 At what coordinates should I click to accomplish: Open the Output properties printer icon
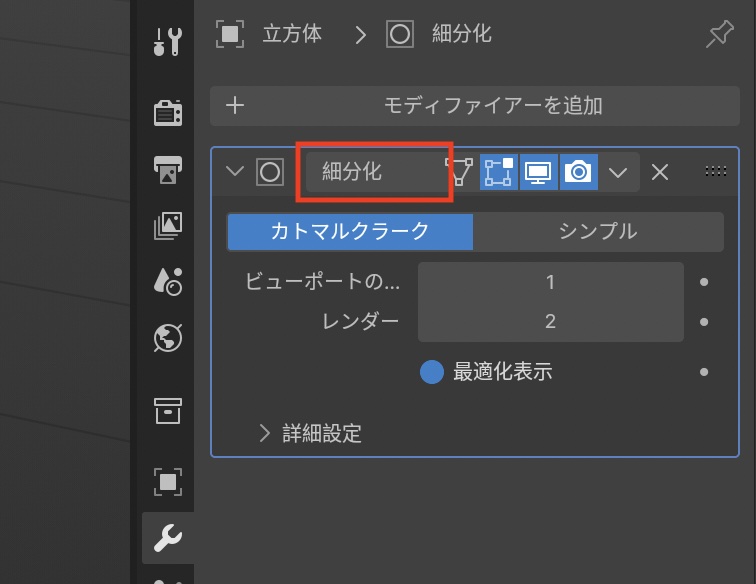(x=168, y=170)
